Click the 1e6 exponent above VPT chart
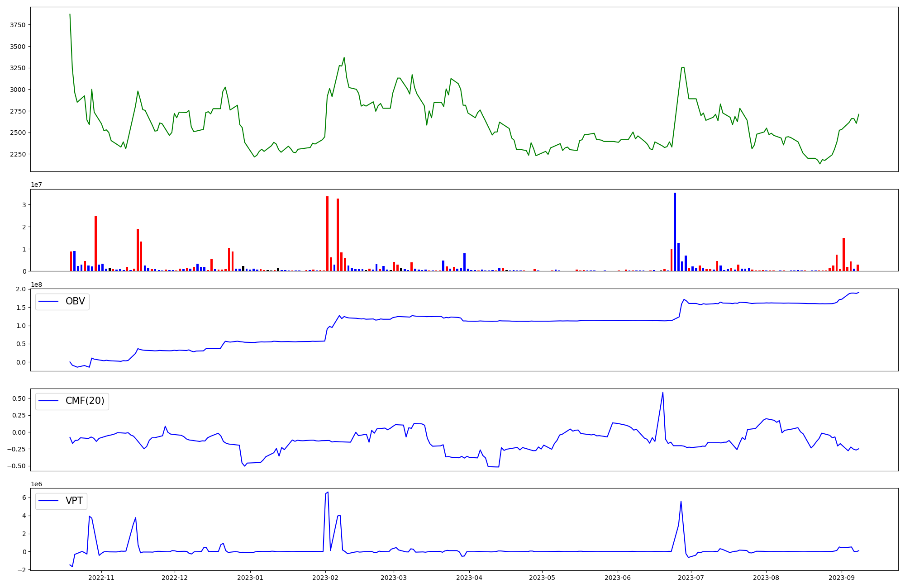Image resolution: width=905 pixels, height=588 pixels. tap(37, 484)
